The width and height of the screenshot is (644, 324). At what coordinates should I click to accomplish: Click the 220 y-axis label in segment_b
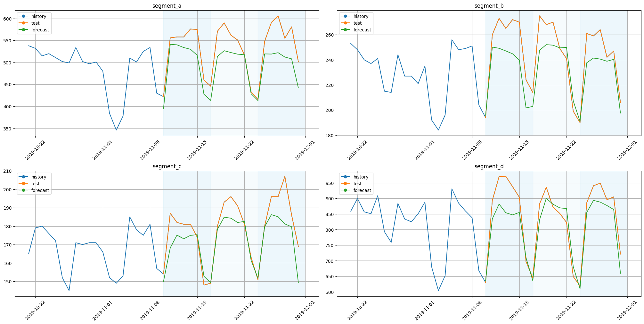coord(330,85)
